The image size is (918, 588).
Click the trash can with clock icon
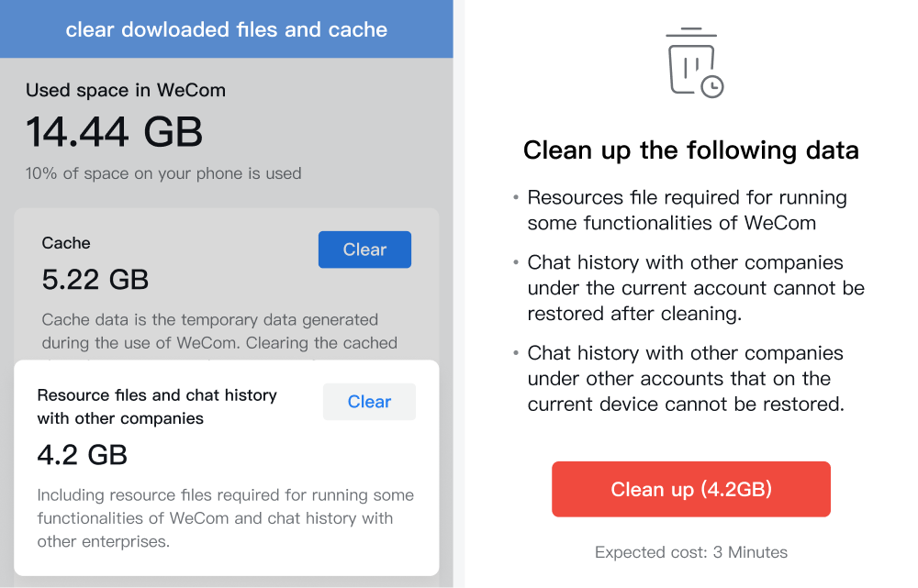click(694, 62)
